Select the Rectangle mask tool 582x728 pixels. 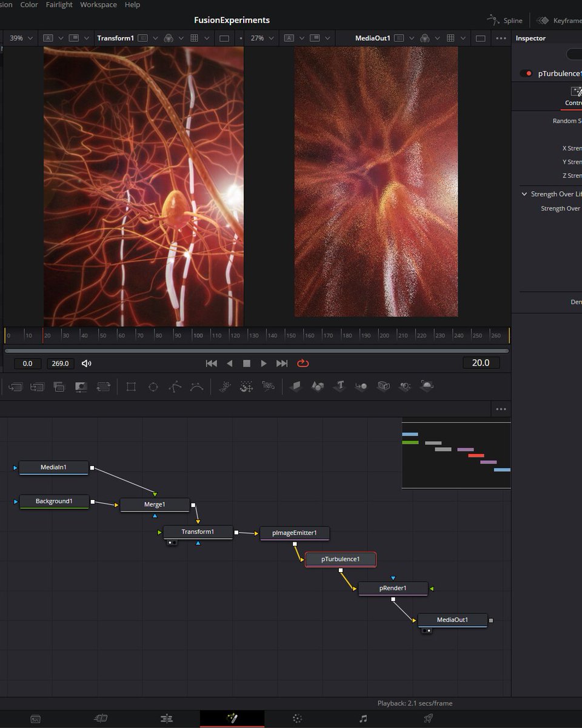click(131, 386)
